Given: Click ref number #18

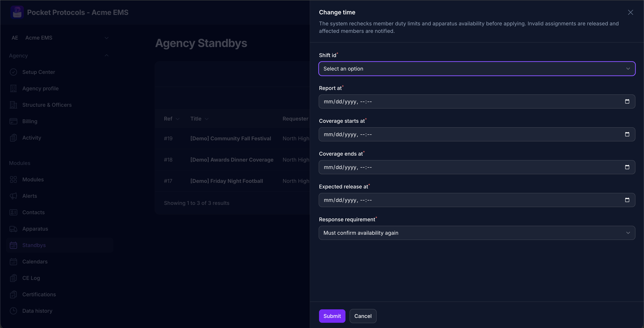Looking at the screenshot, I should (168, 160).
